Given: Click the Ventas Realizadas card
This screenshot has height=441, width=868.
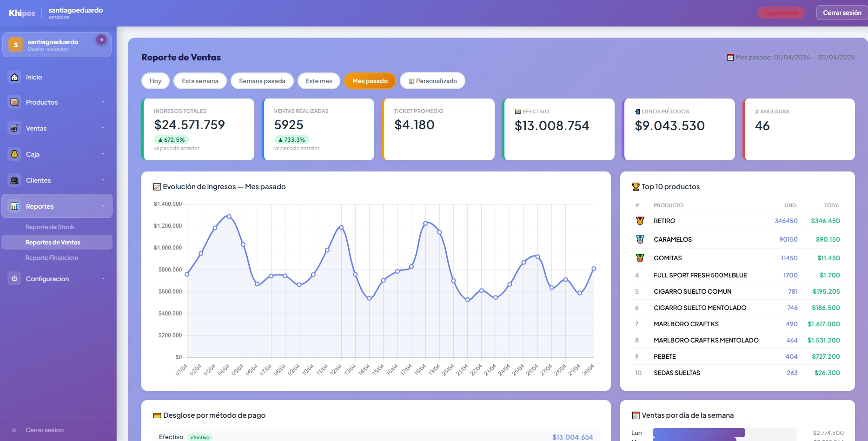Looking at the screenshot, I should coord(318,129).
